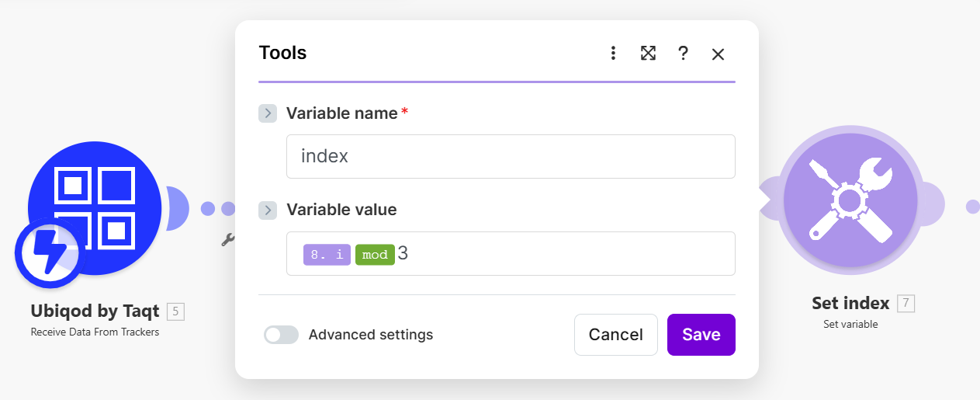Click the module number 7 badge
Image resolution: width=980 pixels, height=400 pixels.
(x=906, y=303)
